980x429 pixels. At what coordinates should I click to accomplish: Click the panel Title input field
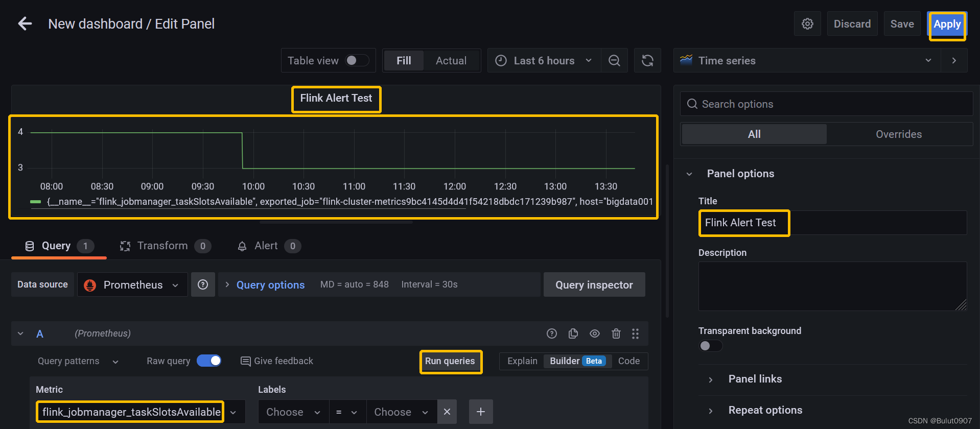pyautogui.click(x=832, y=223)
